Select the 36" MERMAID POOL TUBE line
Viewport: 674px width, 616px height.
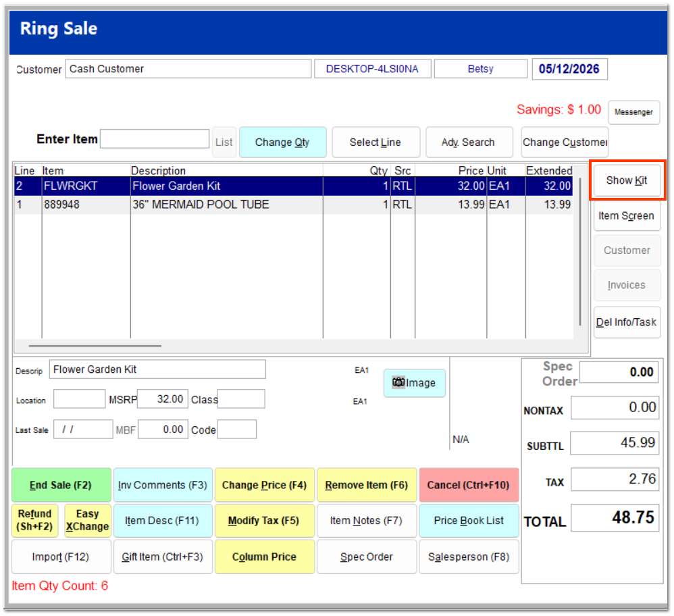click(x=294, y=205)
